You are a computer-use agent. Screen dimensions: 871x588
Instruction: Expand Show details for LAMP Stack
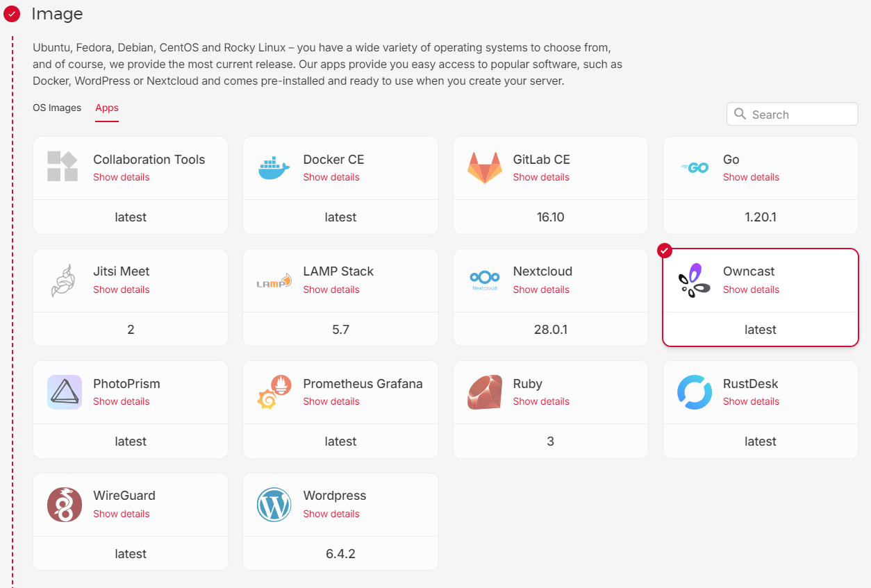coord(331,289)
